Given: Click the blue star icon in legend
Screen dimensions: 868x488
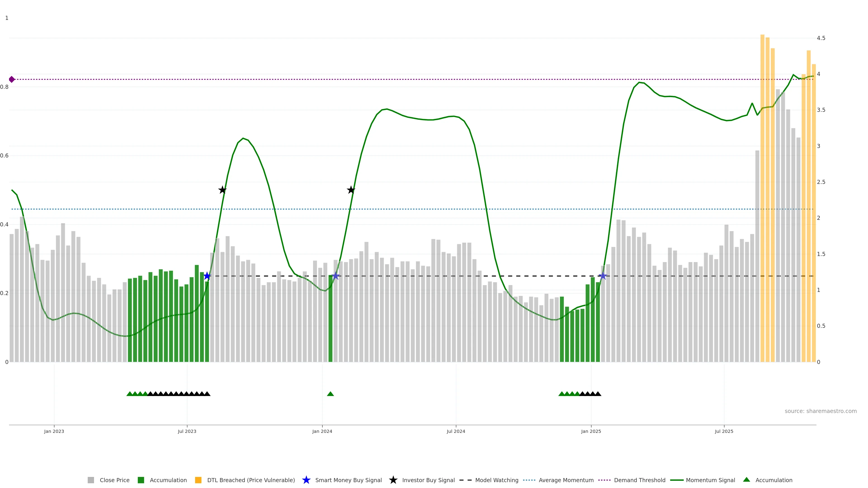Looking at the screenshot, I should 306,480.
